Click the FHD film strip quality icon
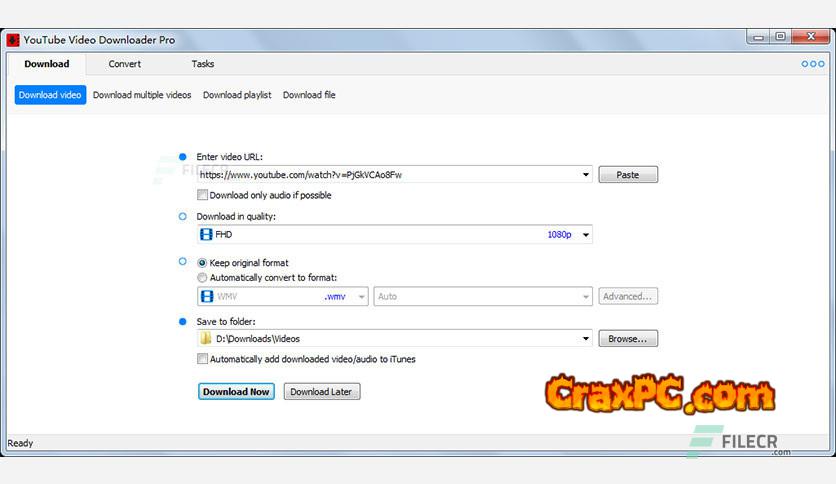836x484 pixels. pos(206,235)
